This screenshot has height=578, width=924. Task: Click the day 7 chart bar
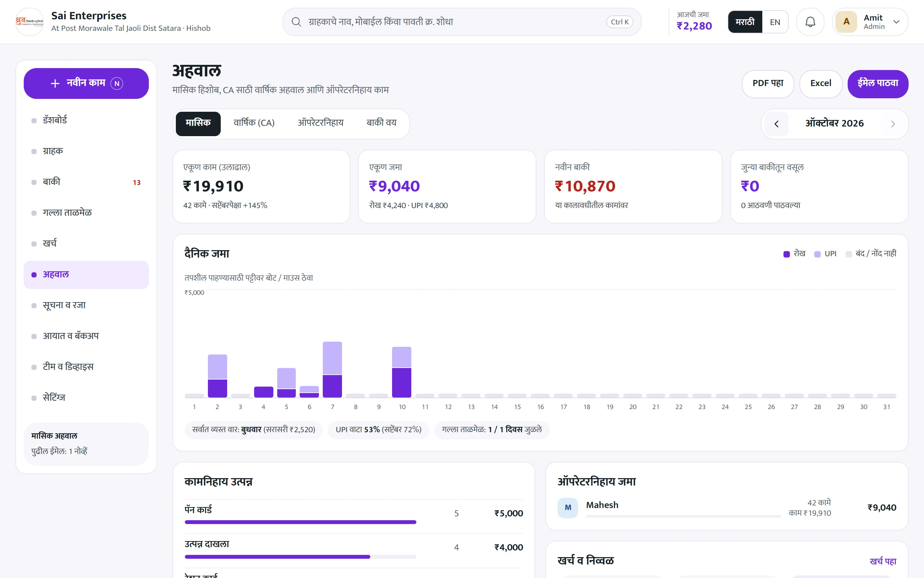coord(332,369)
